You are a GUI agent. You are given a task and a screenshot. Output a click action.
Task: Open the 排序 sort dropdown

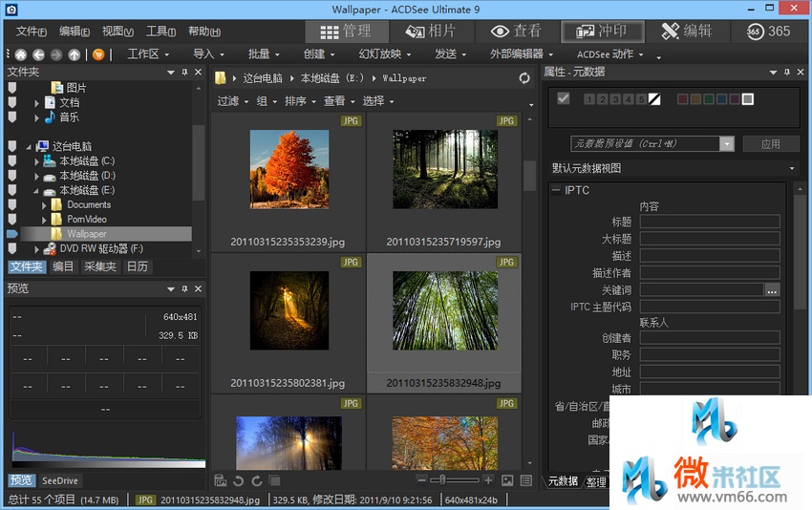pos(300,101)
